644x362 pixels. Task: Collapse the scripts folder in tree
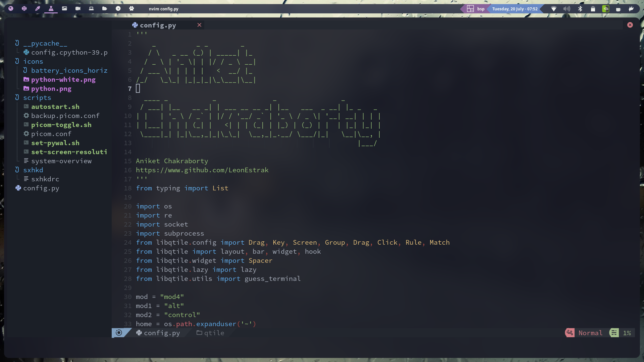point(37,98)
